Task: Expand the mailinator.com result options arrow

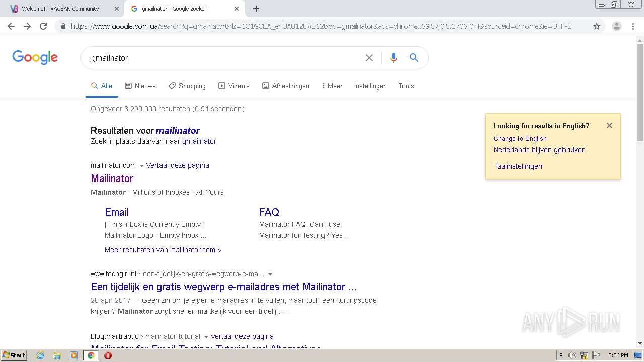Action: coord(141,166)
